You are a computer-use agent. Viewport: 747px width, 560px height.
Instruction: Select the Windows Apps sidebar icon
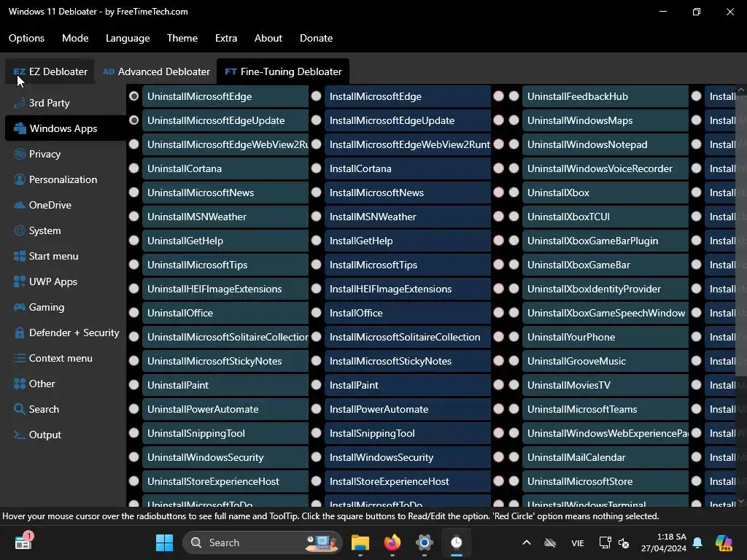(20, 128)
